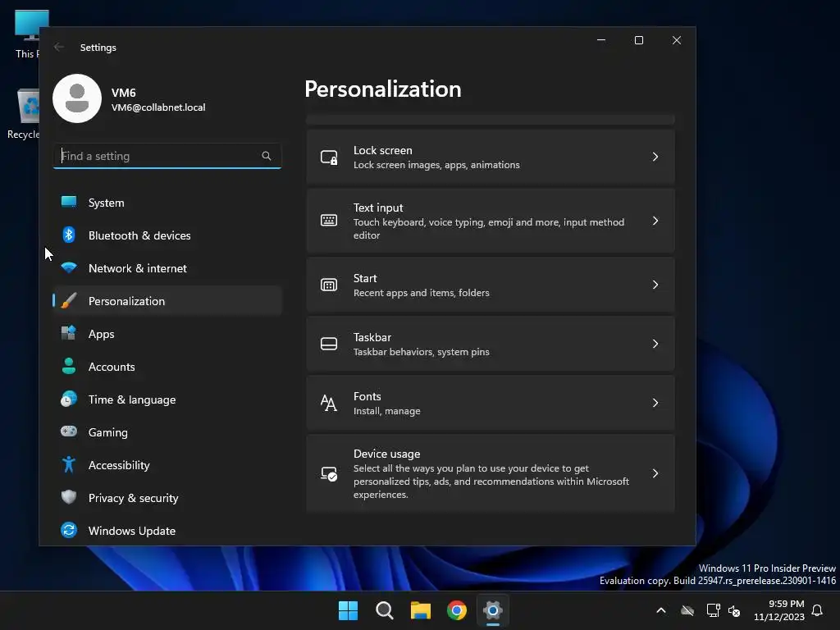The height and width of the screenshot is (630, 840).
Task: Open Windows Start menu from taskbar
Action: pos(348,610)
